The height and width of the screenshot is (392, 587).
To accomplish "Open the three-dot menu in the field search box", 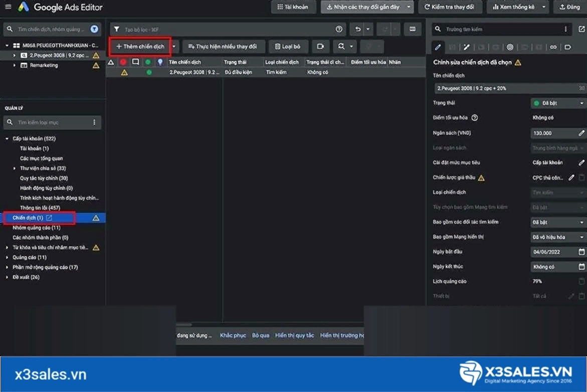I will click(x=565, y=29).
